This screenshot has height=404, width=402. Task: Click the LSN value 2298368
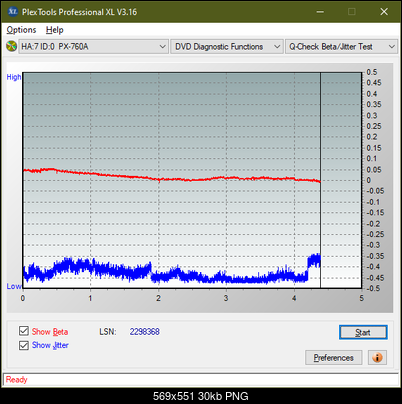(145, 332)
